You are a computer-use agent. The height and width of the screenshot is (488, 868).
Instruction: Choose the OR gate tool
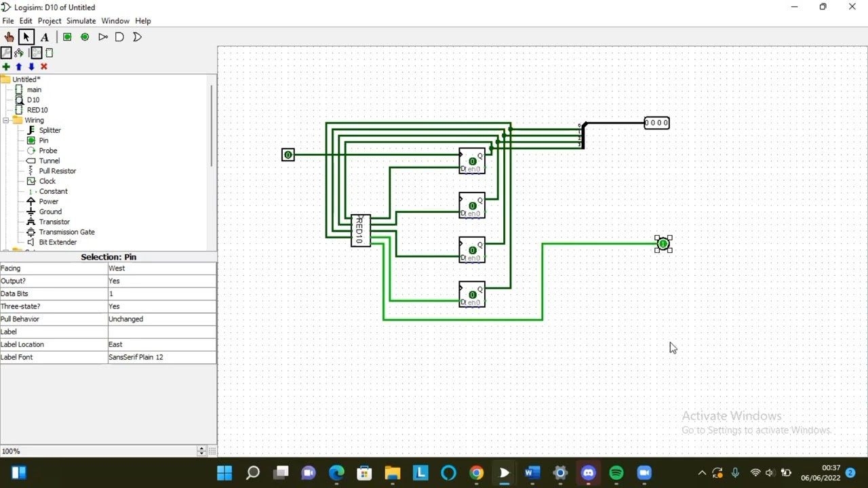click(x=137, y=37)
